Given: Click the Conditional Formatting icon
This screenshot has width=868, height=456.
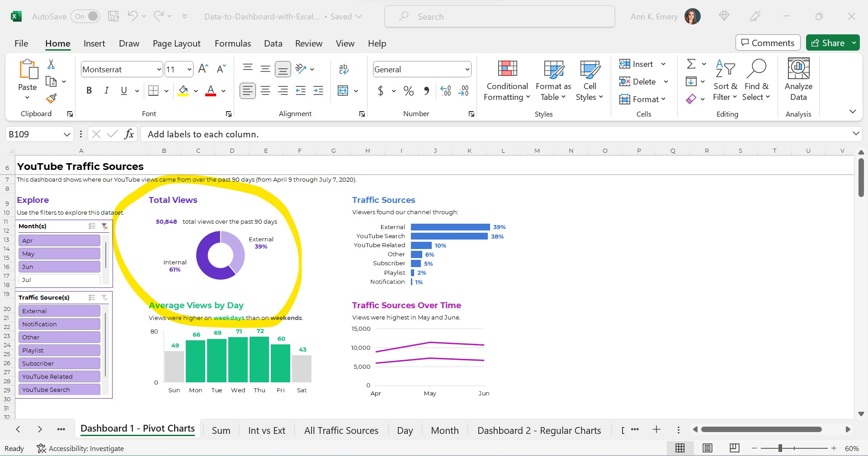Looking at the screenshot, I should coord(507,69).
